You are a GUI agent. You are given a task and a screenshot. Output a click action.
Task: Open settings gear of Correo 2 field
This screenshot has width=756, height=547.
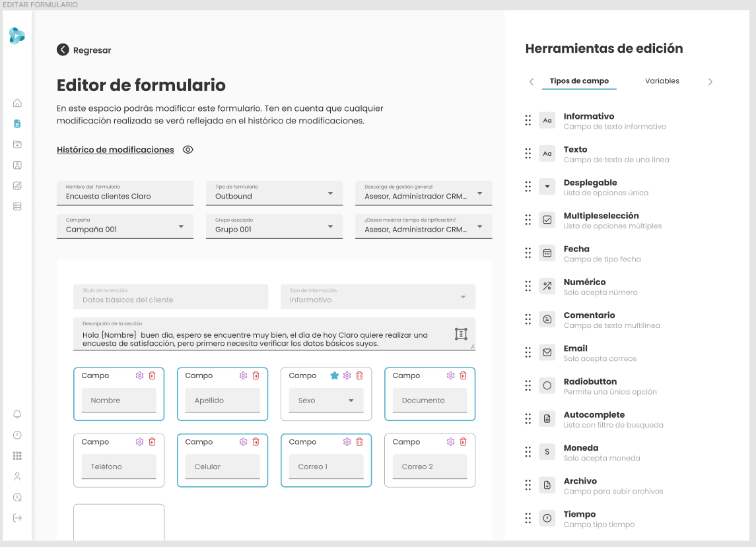pyautogui.click(x=451, y=442)
